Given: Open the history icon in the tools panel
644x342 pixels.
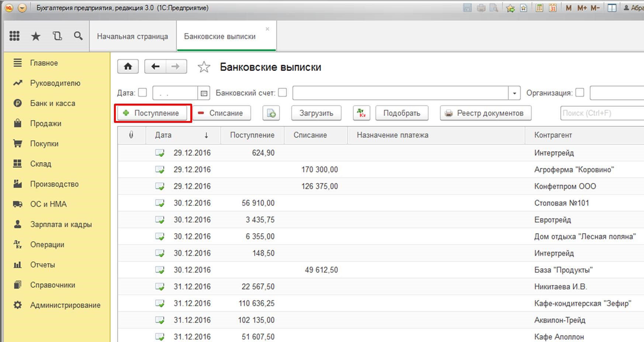Looking at the screenshot, I should (57, 36).
